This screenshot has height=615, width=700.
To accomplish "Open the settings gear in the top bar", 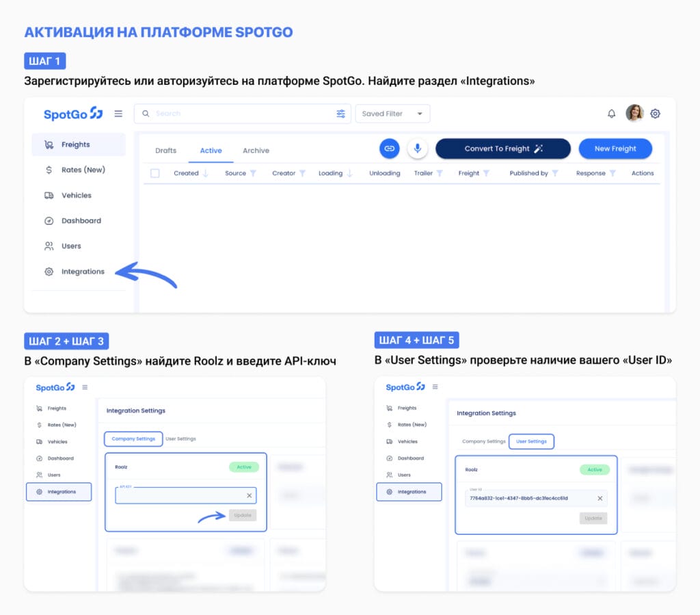I will coord(655,114).
